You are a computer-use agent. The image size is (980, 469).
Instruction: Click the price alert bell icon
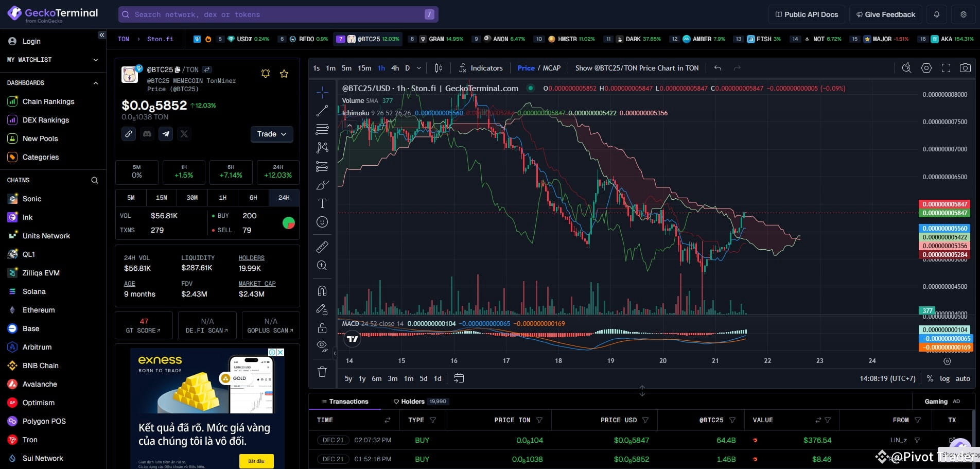(x=266, y=74)
